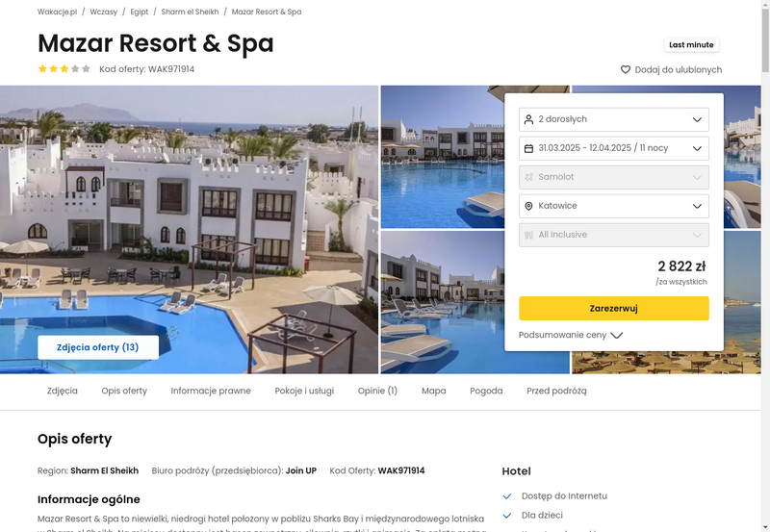Open the travel dates dropdown chevron
The image size is (770, 532).
697,148
